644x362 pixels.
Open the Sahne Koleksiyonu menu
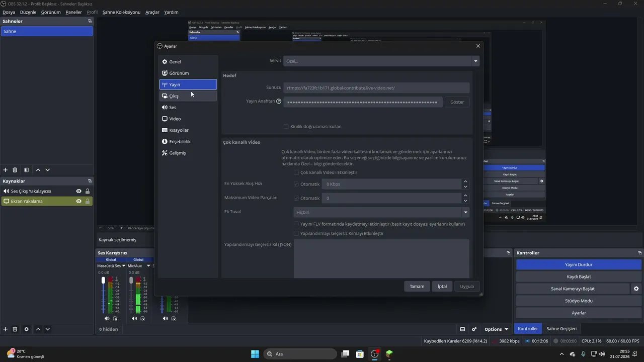coord(121,12)
